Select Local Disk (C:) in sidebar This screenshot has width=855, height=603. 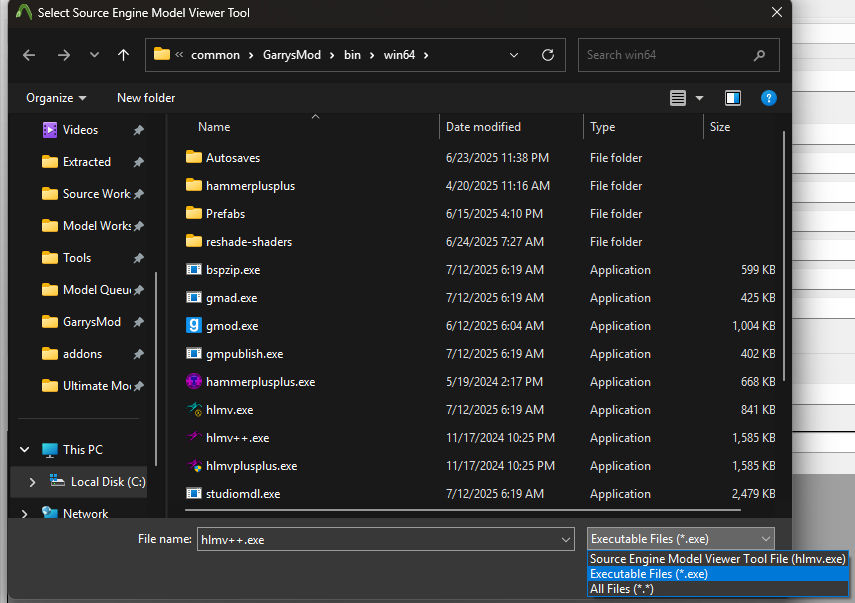(x=108, y=482)
